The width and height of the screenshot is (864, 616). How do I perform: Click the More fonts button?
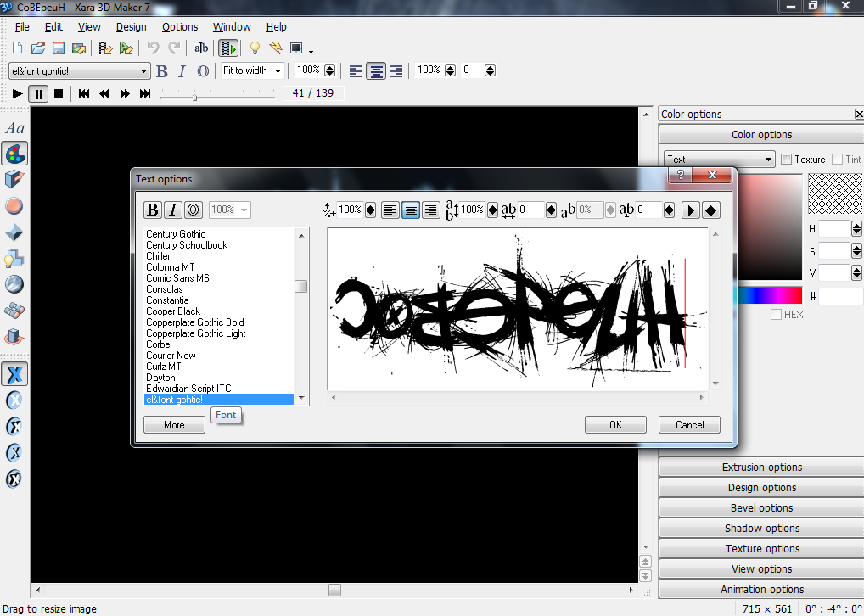pos(174,425)
